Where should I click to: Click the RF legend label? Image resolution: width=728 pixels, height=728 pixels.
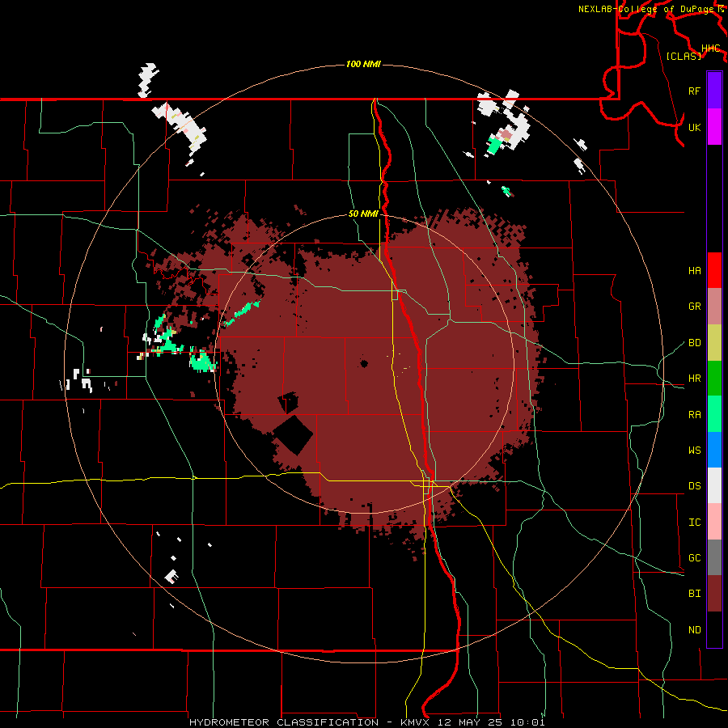click(694, 91)
